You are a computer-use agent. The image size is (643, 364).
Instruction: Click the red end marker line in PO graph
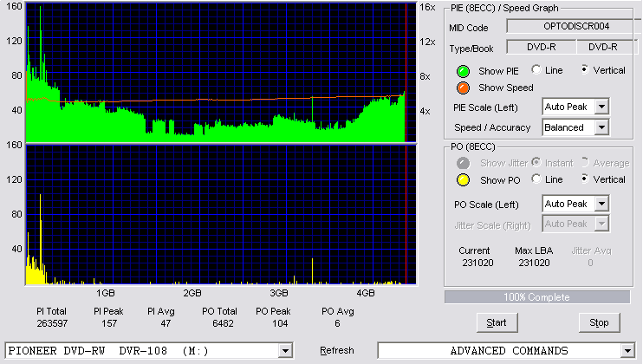pyautogui.click(x=406, y=214)
